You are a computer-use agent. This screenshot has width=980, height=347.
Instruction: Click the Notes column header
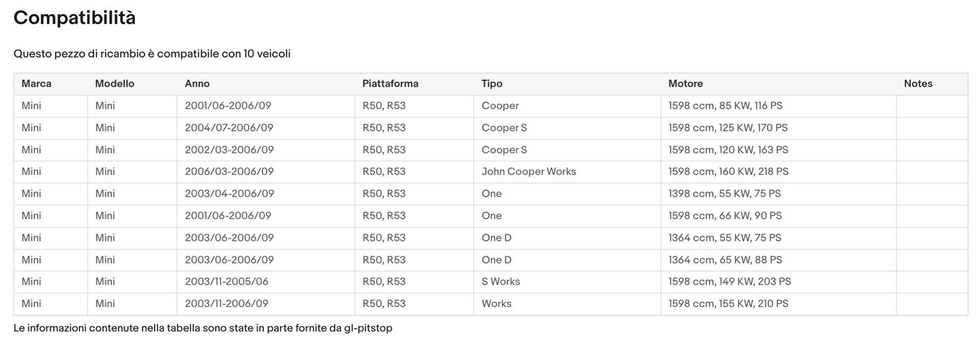click(x=918, y=84)
